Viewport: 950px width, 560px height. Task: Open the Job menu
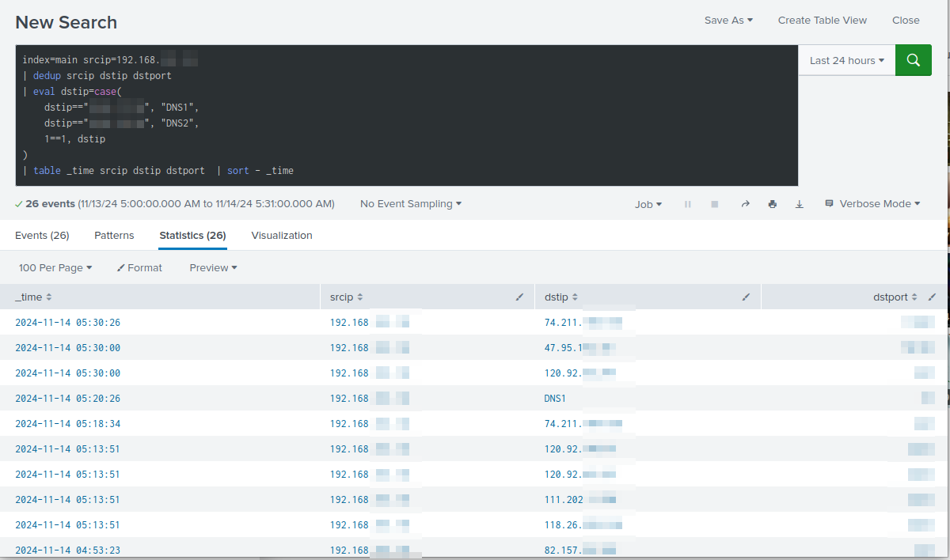click(648, 204)
